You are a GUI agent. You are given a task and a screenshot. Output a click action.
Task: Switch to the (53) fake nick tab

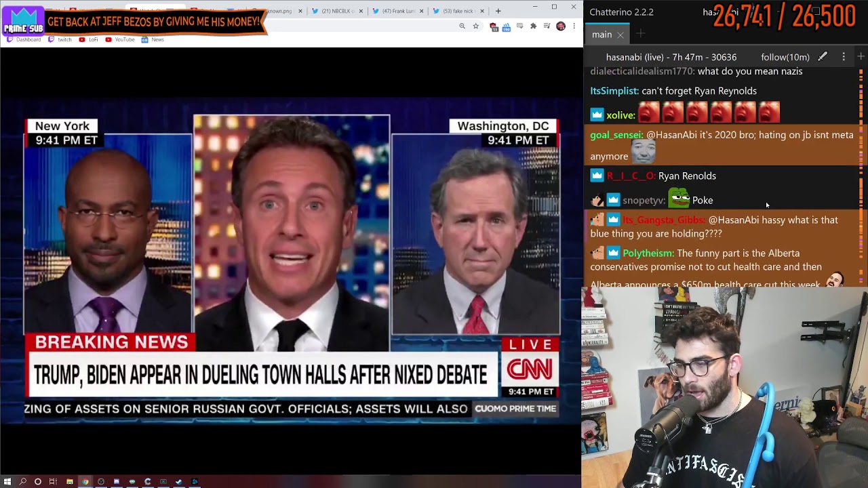point(458,11)
